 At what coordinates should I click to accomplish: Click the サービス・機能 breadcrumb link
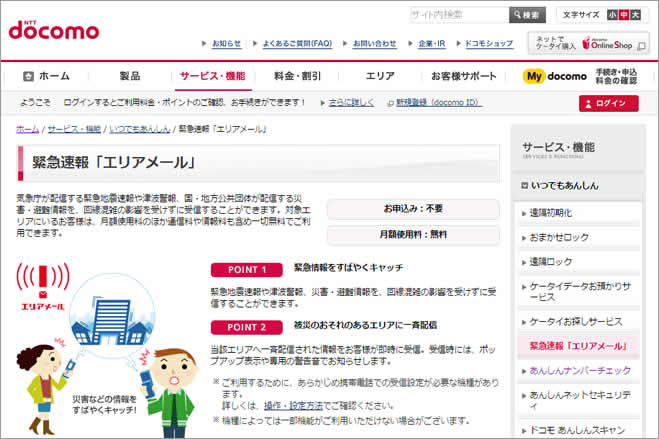tap(74, 129)
